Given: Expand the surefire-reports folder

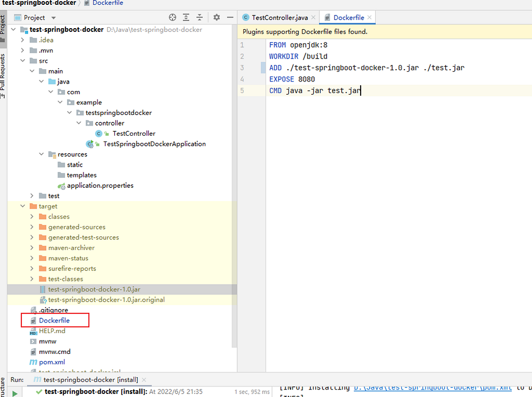Looking at the screenshot, I should point(32,268).
